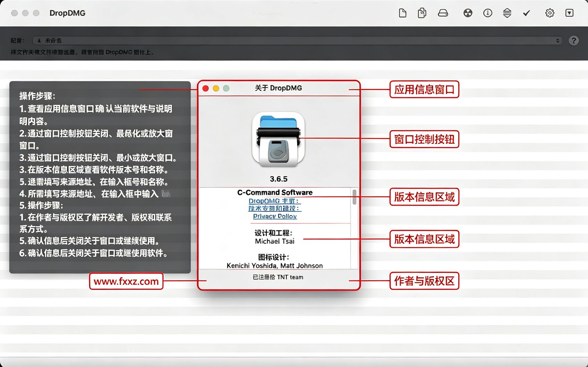Click the 设计和工程 label
588x367 pixels.
(273, 233)
